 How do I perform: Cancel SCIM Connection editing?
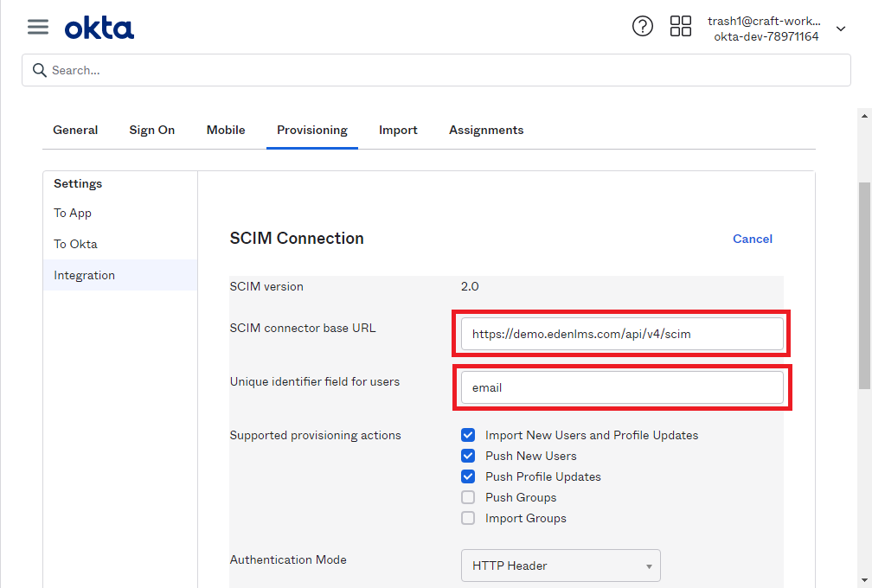(x=752, y=239)
